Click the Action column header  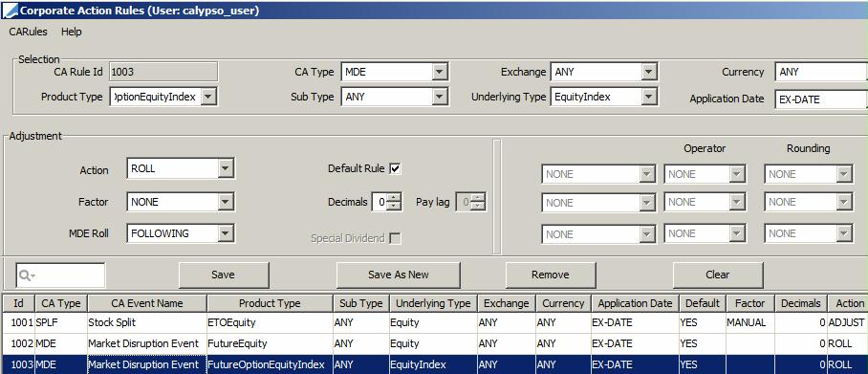click(848, 303)
